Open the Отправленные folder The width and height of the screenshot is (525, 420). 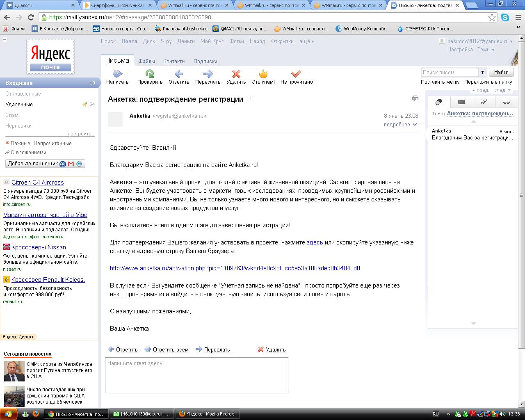(23, 94)
